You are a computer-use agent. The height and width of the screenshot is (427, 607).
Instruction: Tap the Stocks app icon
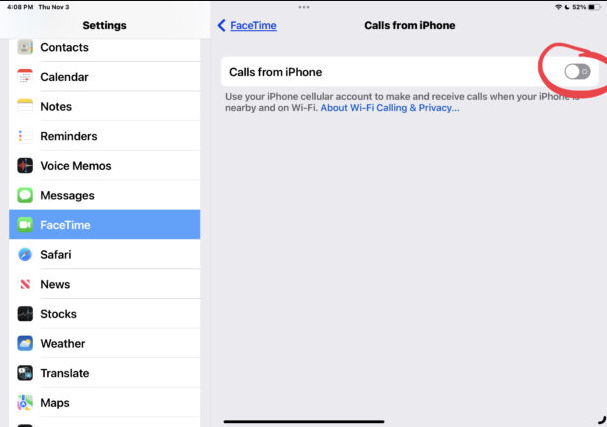pos(25,314)
